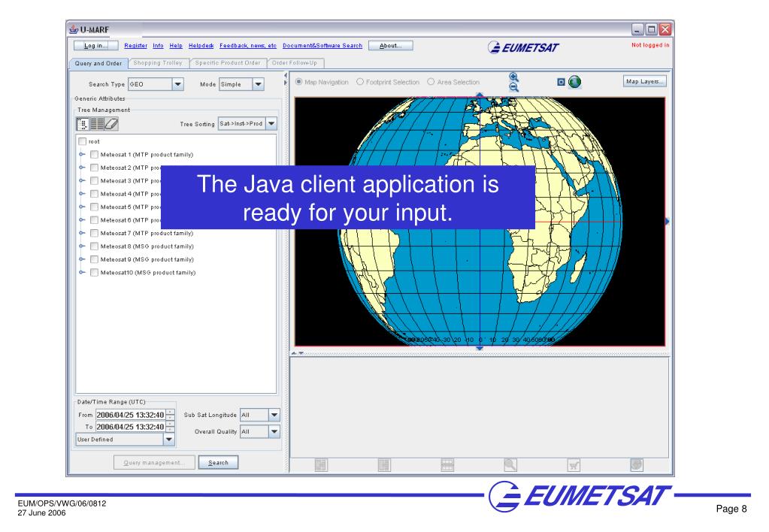This screenshot has width=769, height=532.
Task: Select the 'Meteosat 8 (MSG product family)' tree label
Action: click(x=147, y=246)
